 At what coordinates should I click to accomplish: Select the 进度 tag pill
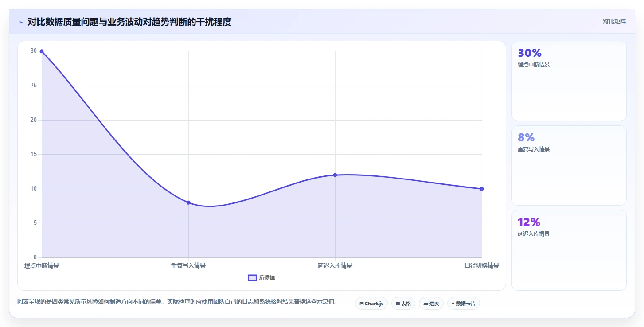431,304
